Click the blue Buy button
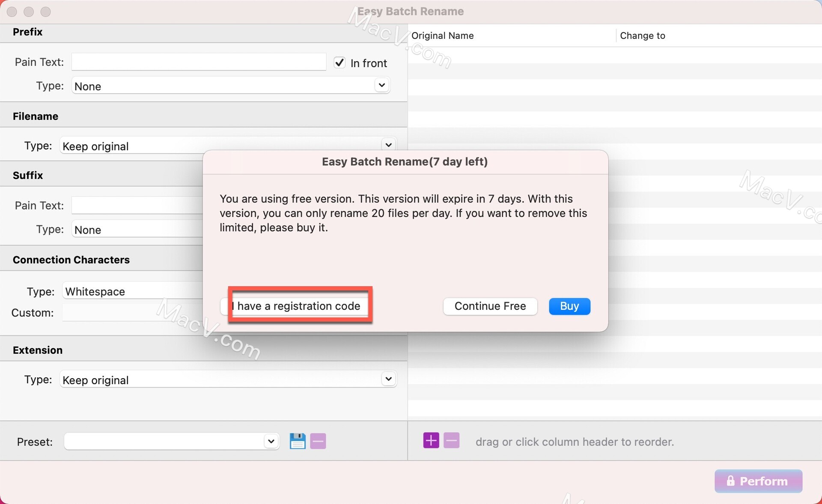 pos(569,306)
